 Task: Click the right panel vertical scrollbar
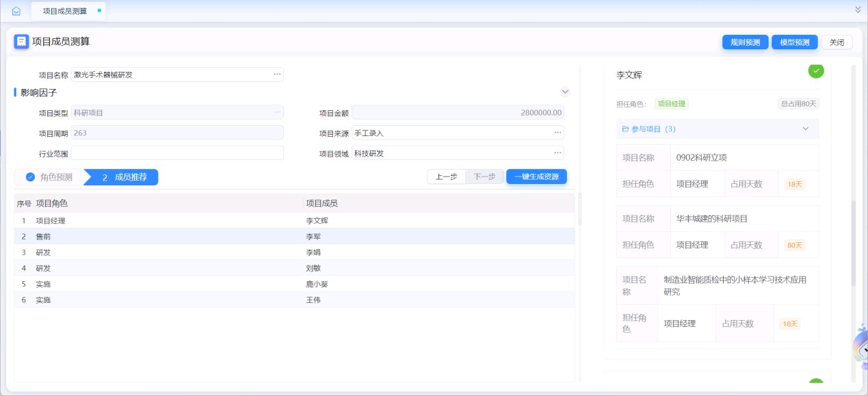pos(853,243)
